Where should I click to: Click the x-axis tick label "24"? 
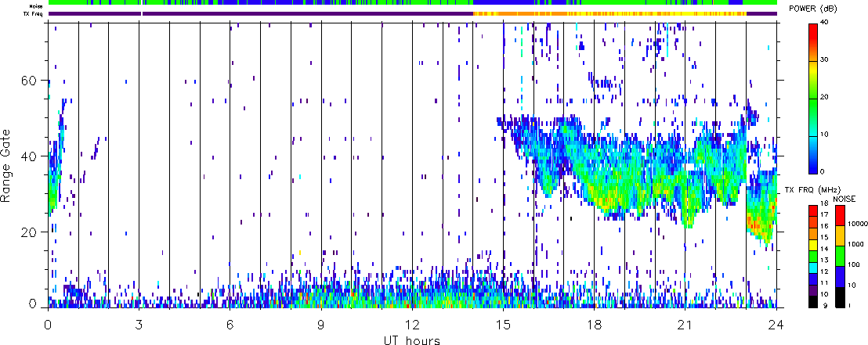coord(776,324)
